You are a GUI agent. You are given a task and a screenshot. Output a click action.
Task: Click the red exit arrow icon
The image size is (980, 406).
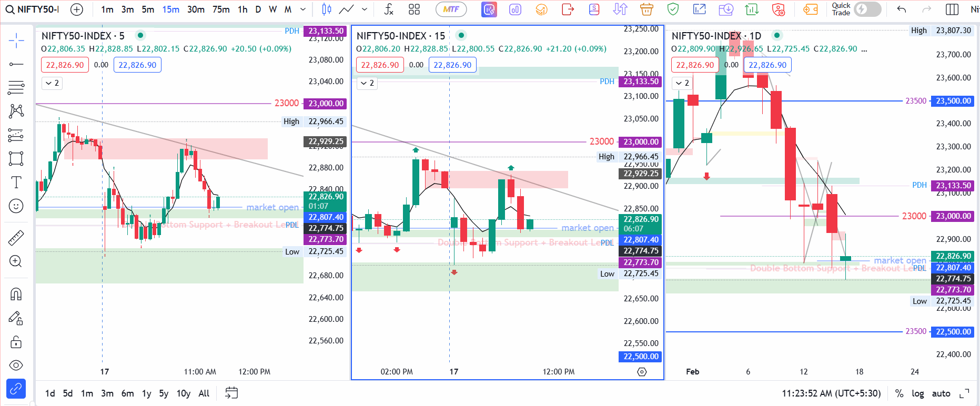pos(568,9)
